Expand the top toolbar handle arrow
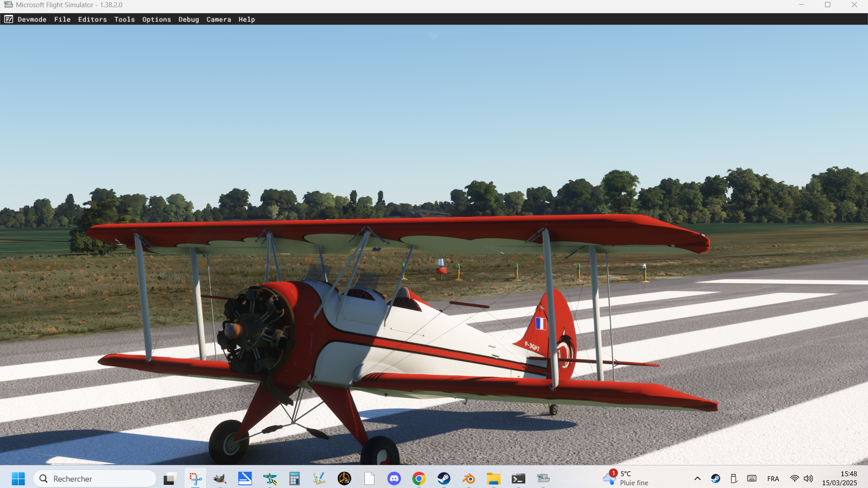Image resolution: width=868 pixels, height=488 pixels. [433, 37]
